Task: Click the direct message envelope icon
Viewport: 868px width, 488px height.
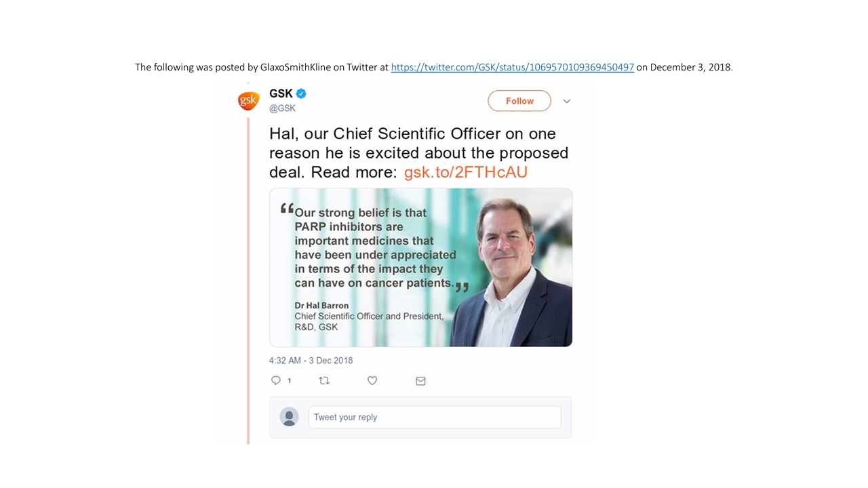Action: 420,381
